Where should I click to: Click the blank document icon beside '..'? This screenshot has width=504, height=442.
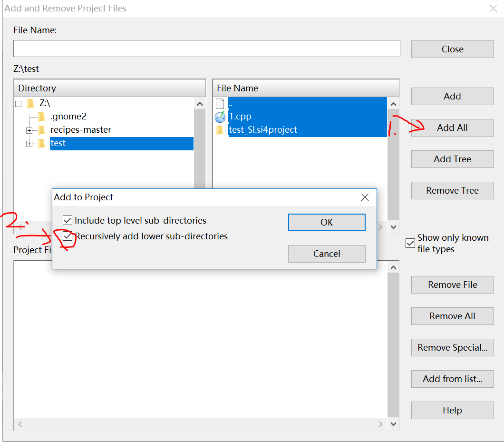pos(220,103)
